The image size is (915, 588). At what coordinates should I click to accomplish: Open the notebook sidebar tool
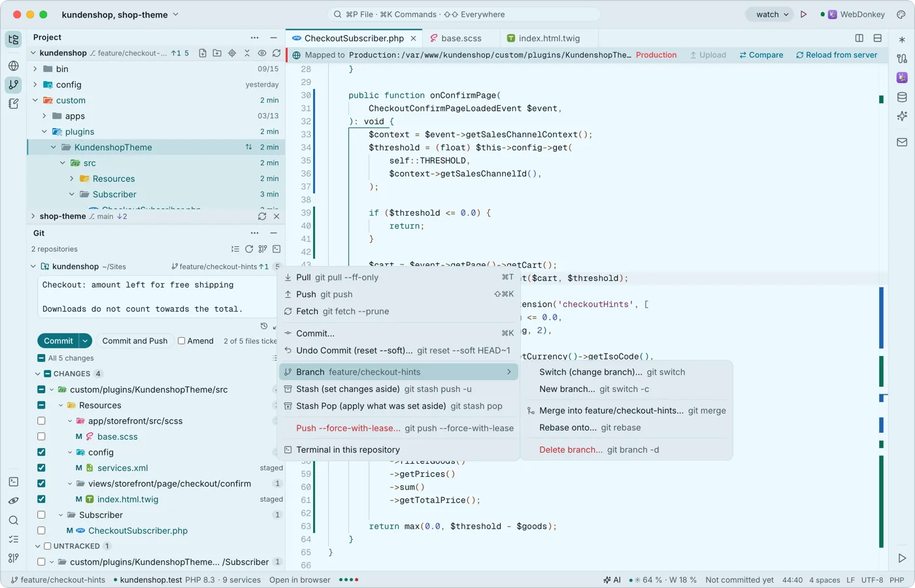click(13, 103)
